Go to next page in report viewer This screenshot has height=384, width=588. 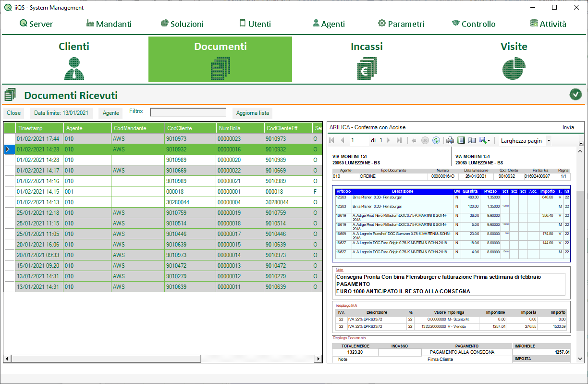click(389, 141)
